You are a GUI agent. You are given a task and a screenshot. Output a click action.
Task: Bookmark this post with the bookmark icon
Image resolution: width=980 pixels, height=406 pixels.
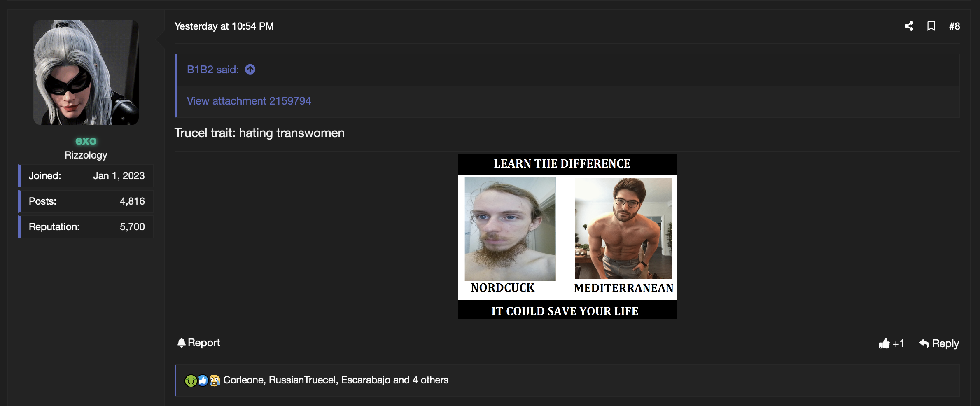point(931,26)
